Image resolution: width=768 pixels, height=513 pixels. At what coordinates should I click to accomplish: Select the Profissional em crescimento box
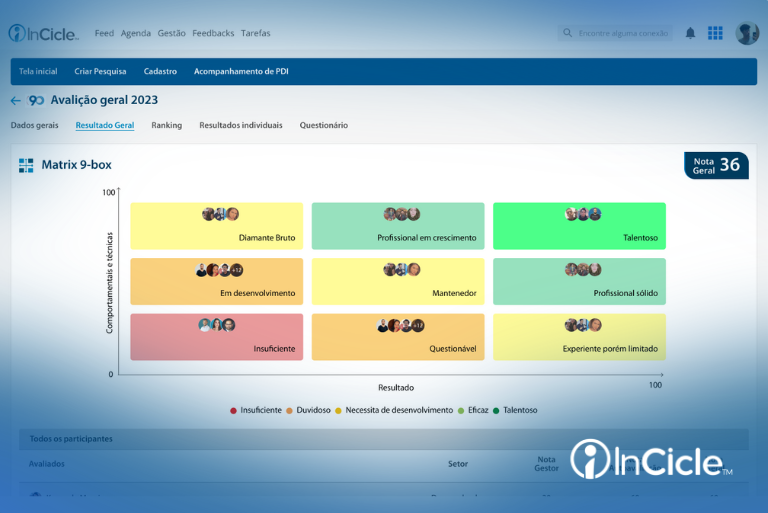398,226
